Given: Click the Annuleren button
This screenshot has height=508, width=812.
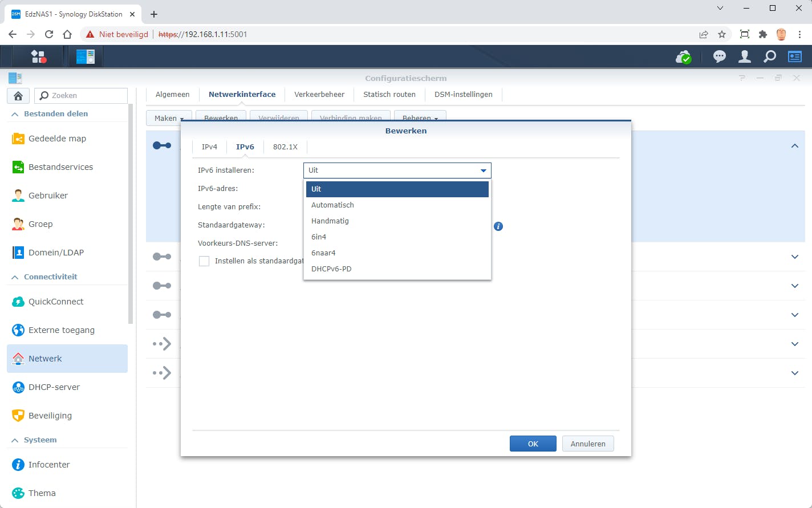Looking at the screenshot, I should coord(588,444).
